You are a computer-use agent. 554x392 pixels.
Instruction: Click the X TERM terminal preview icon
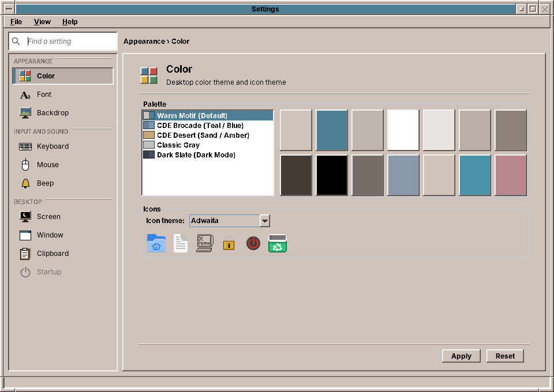[204, 243]
